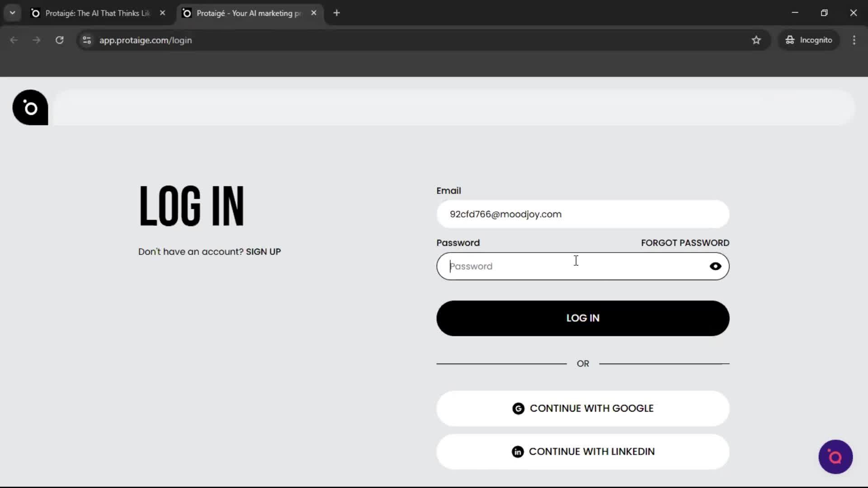Screen dimensions: 868x488
Task: Click the site information icon in address bar
Action: tap(86, 40)
